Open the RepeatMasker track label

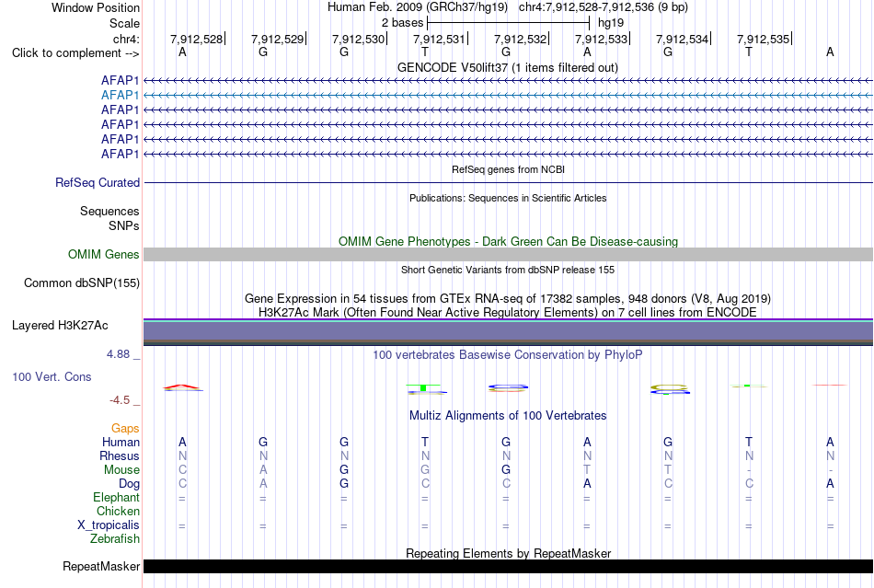101,566
